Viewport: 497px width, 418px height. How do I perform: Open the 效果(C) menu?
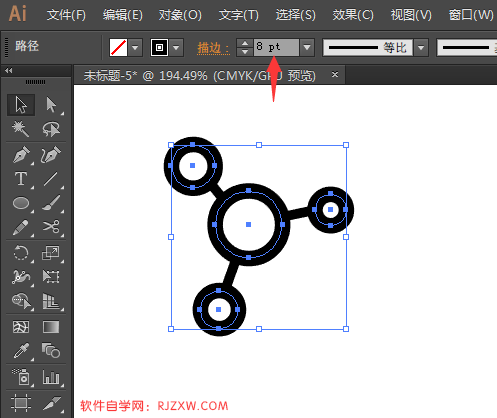coord(353,15)
